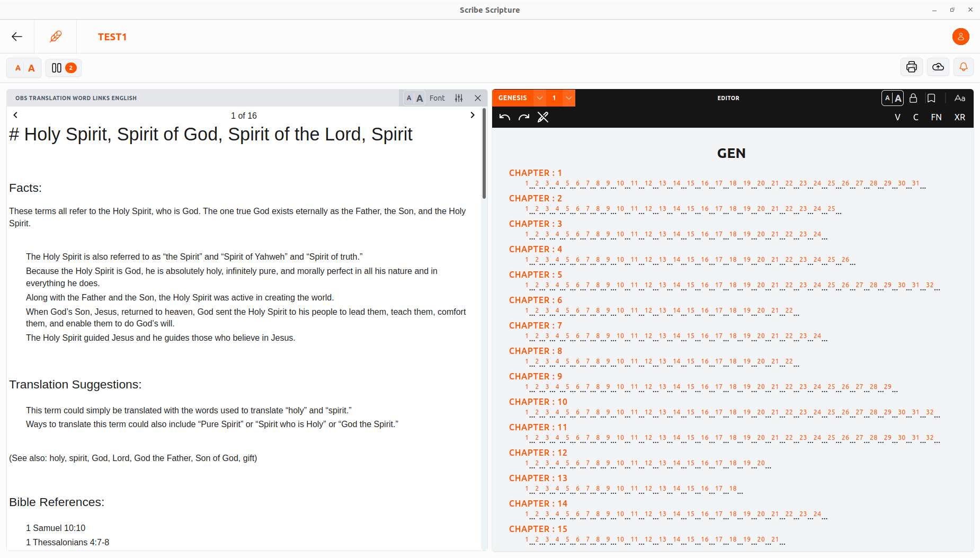Sync project using the cloud upload icon
This screenshot has height=558, width=980.
coord(938,67)
